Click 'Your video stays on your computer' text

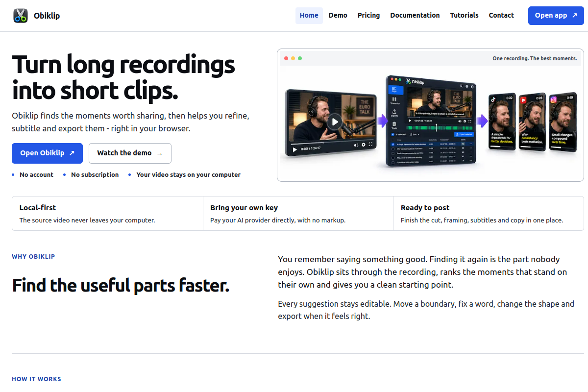pos(189,174)
